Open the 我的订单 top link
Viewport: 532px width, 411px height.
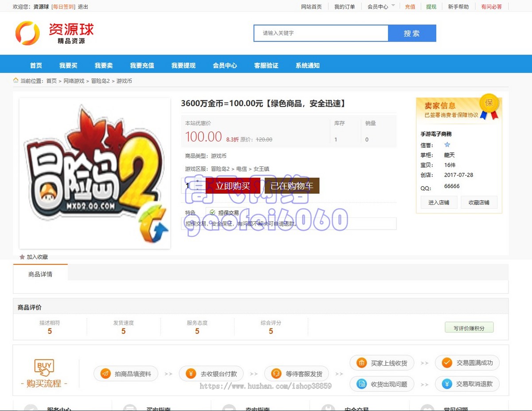tap(344, 7)
